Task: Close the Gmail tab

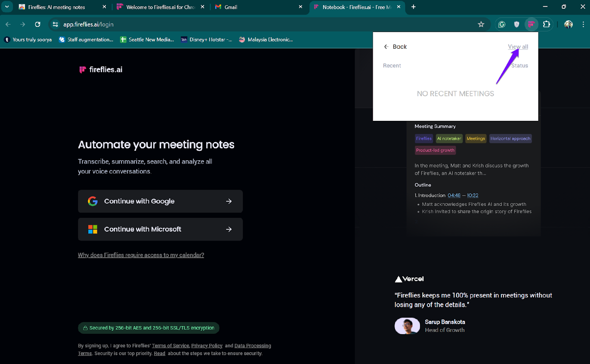Action: pos(301,7)
